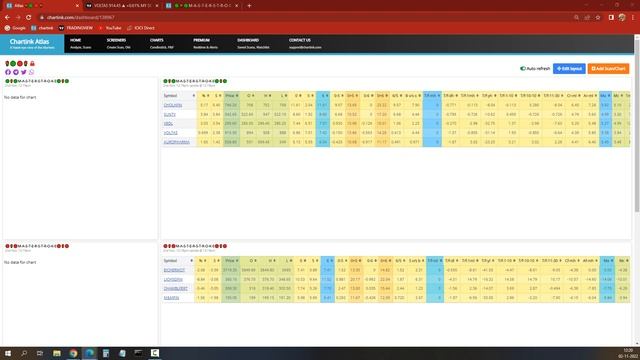Viewport: 640px width, 360px height.
Task: Click the Add Scan/Chart button
Action: 608,69
